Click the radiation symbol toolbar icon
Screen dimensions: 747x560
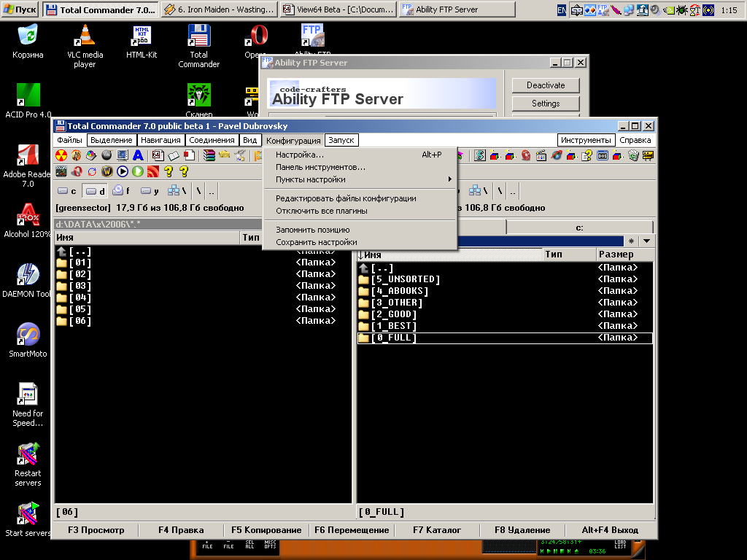tap(61, 155)
